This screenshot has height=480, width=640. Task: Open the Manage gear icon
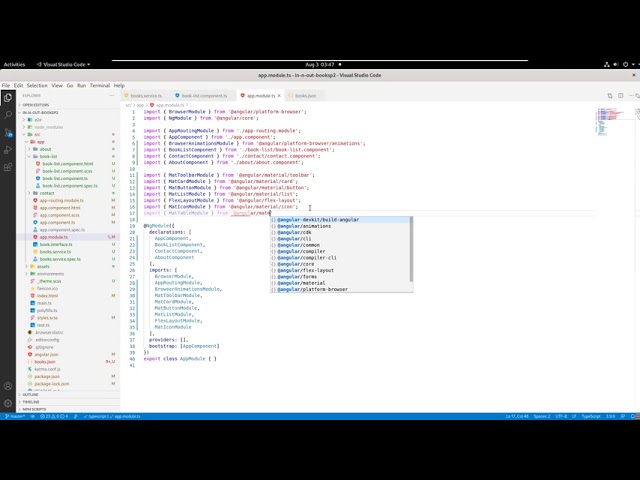[8, 403]
